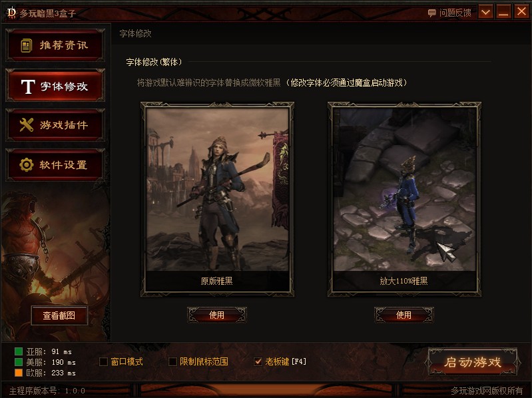Screen dimensions: 532x398
Task: Click the T font icon on 字体修改
Action: click(28, 87)
